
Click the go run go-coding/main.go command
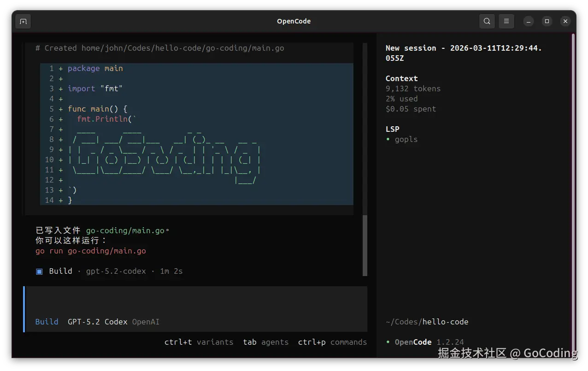tap(90, 251)
